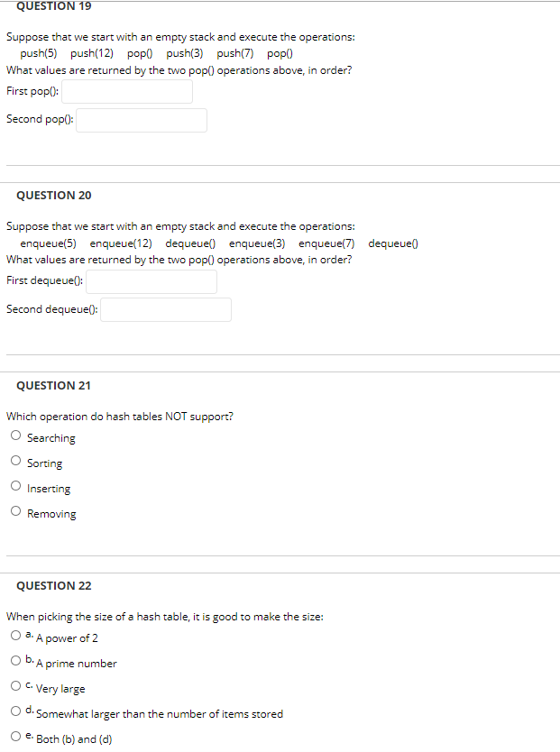560x752 pixels.
Task: Select the Removing radio button
Action: point(15,511)
